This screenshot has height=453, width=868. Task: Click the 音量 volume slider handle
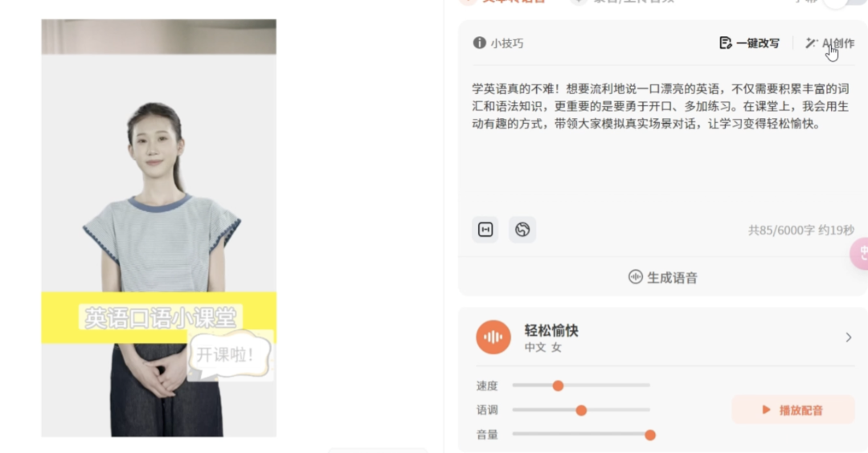pyautogui.click(x=650, y=435)
